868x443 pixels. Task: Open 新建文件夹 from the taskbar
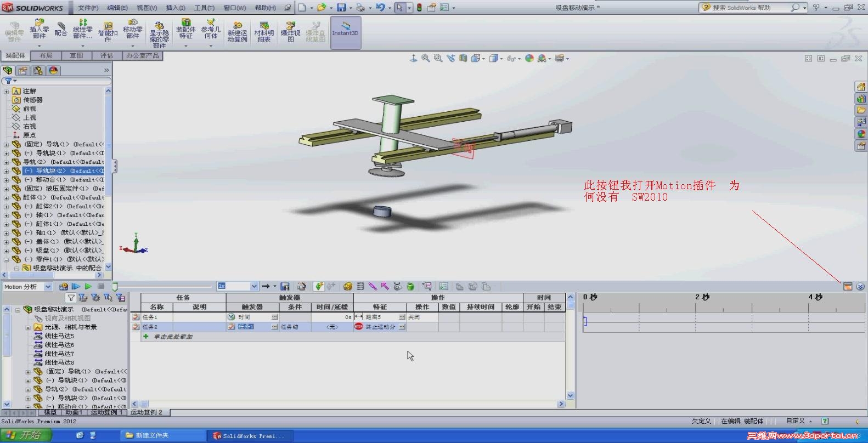tap(163, 435)
